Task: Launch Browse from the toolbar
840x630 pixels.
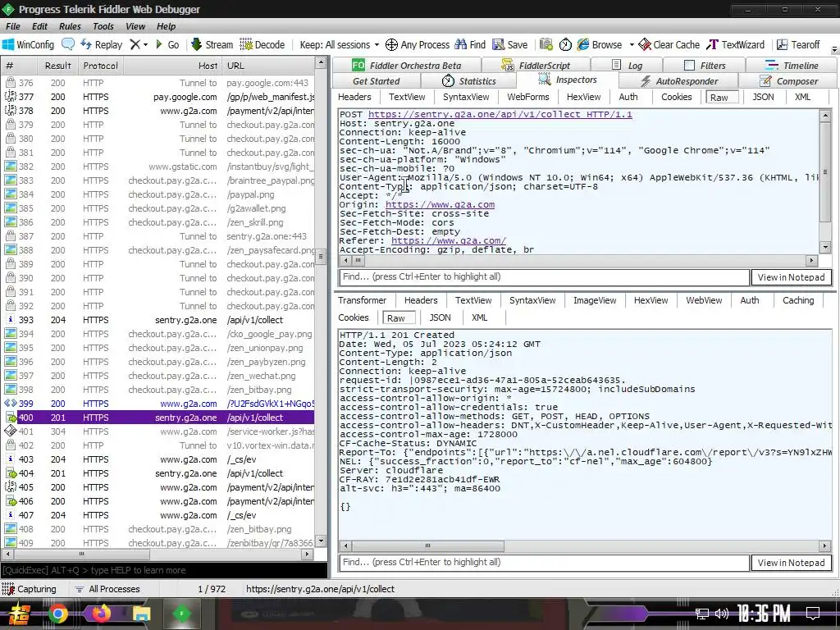Action: tap(600, 44)
